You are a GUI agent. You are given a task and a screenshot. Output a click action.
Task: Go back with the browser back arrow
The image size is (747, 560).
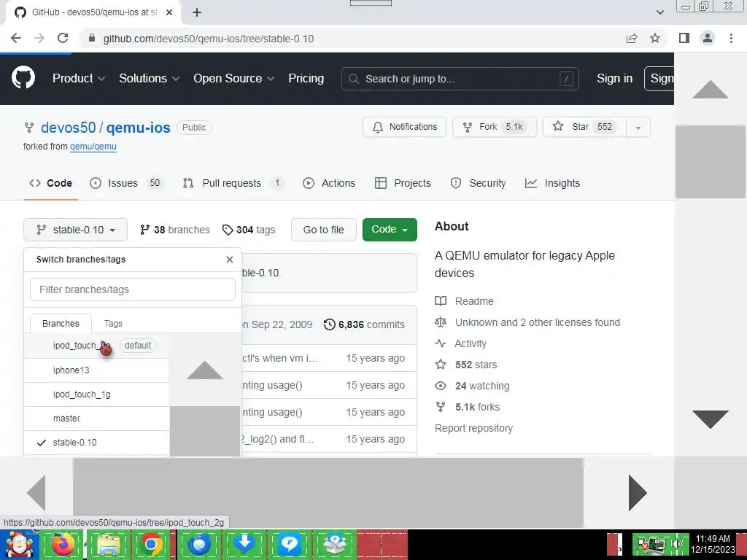pos(16,38)
